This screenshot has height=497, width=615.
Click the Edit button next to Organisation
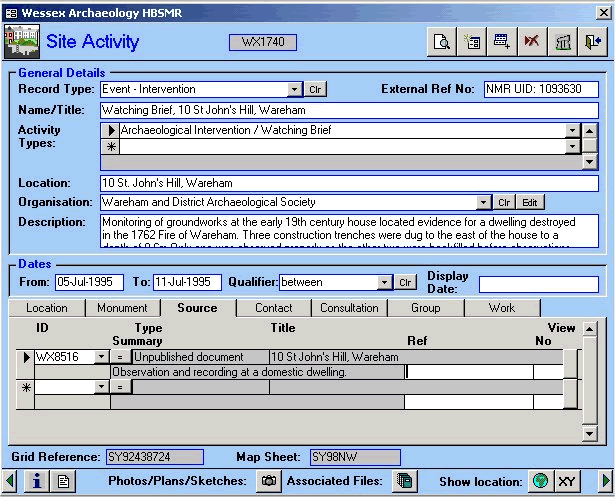coord(530,202)
